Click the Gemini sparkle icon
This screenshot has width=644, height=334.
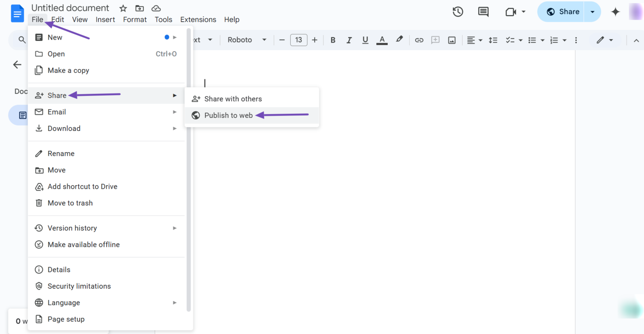pyautogui.click(x=615, y=12)
